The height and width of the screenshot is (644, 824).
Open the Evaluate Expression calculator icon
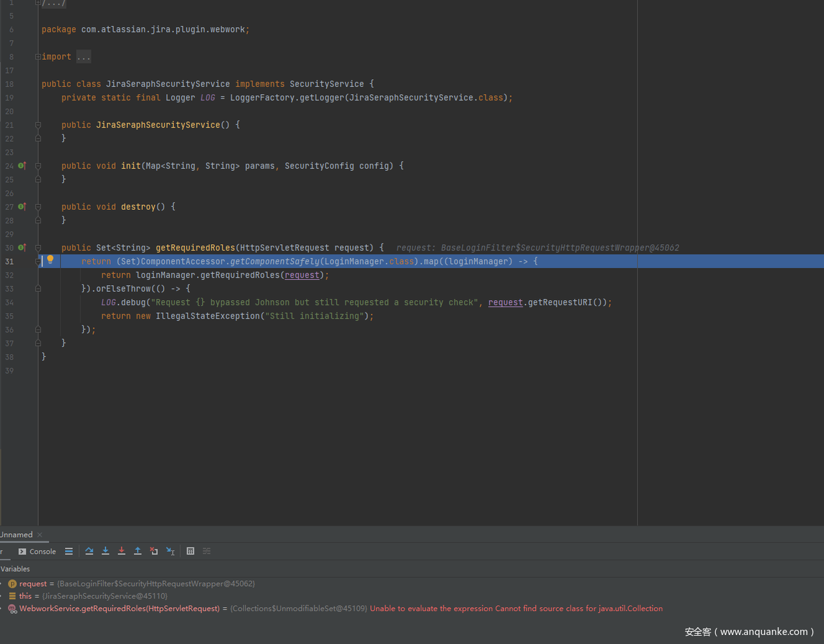click(191, 551)
